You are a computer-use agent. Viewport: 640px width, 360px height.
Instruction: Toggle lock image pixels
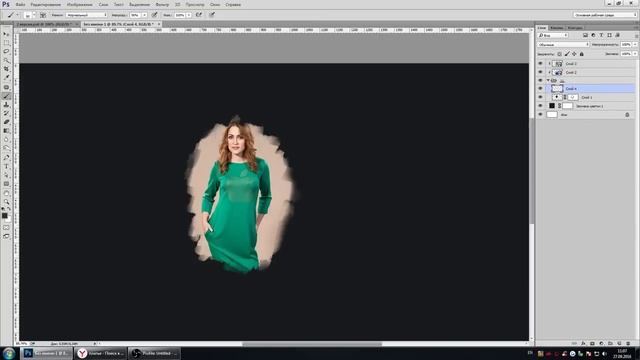coord(567,54)
